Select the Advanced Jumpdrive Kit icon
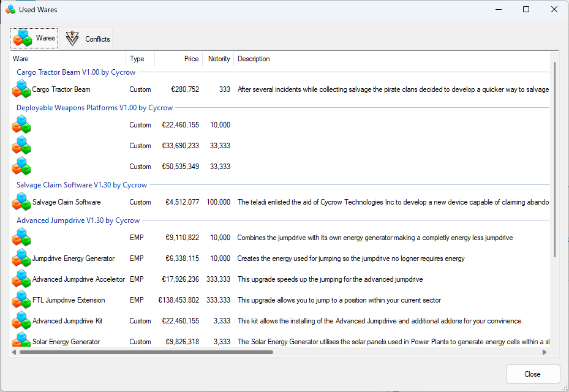Viewport: 569px width, 392px height. point(21,321)
